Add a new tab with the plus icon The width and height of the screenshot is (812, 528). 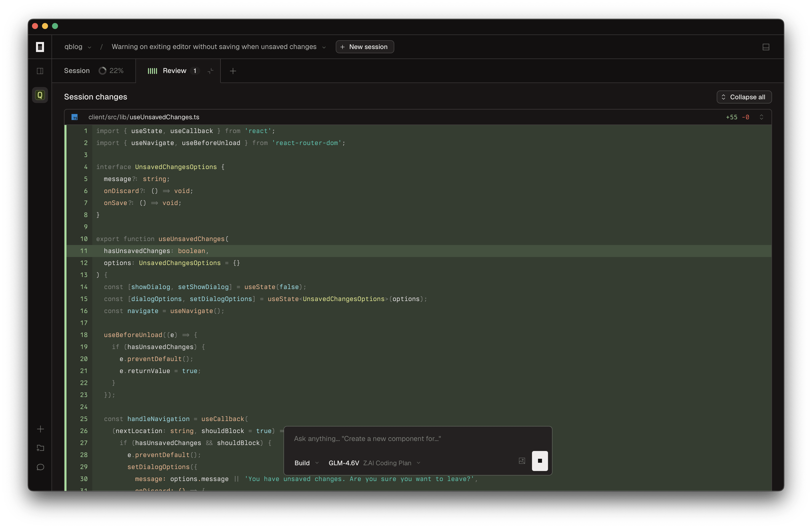[x=233, y=71]
